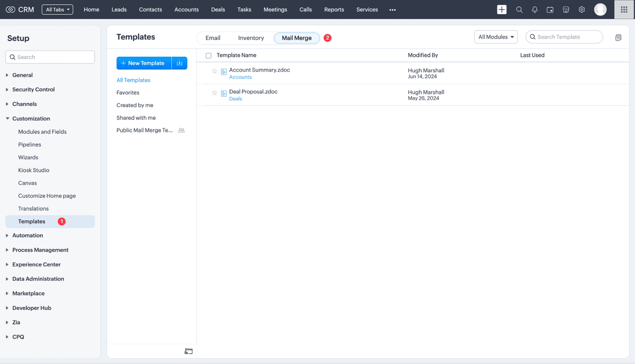Switch to the Inventory templates tab
Image resolution: width=635 pixels, height=364 pixels.
tap(251, 38)
